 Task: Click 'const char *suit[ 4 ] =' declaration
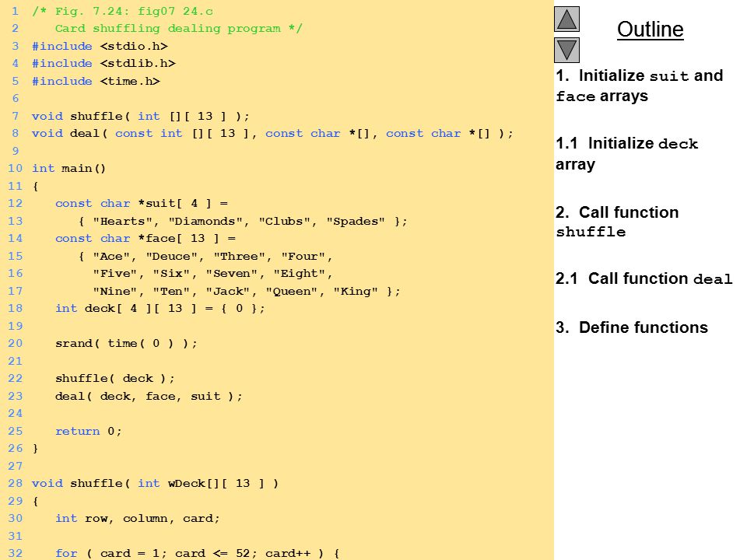pyautogui.click(x=142, y=203)
